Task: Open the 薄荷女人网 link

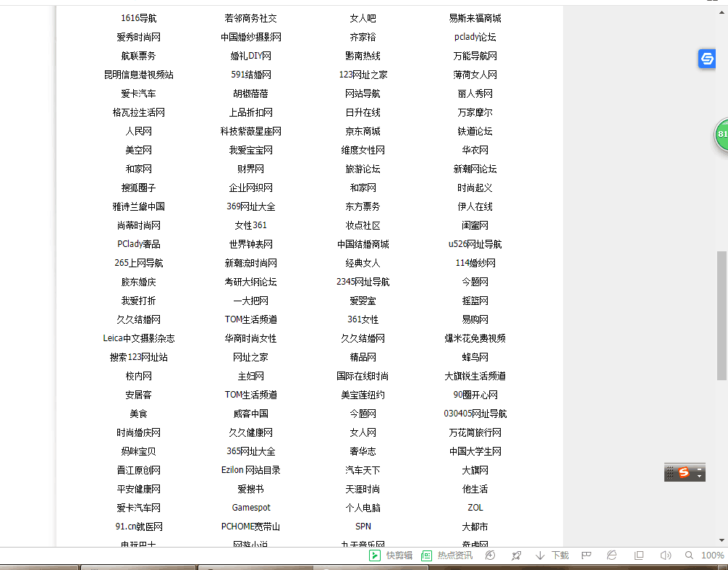Action: 475,75
